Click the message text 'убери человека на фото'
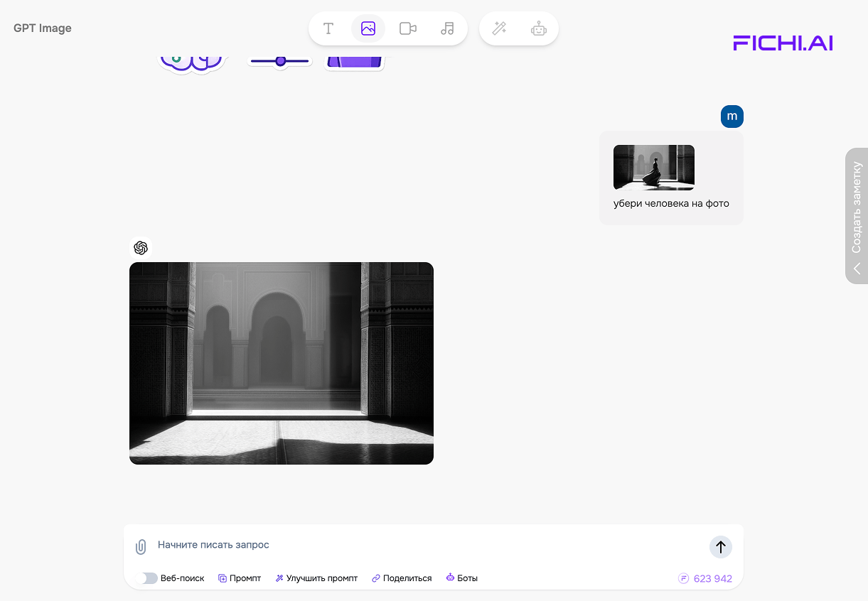Image resolution: width=868 pixels, height=601 pixels. [671, 204]
